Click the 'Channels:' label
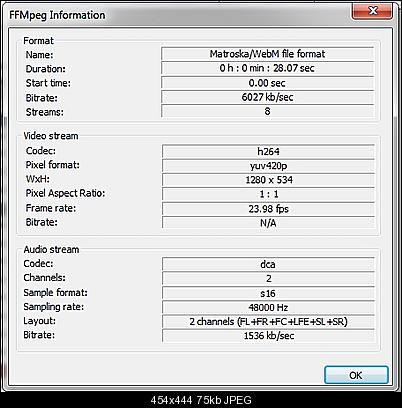Image resolution: width=402 pixels, height=408 pixels. 44,277
